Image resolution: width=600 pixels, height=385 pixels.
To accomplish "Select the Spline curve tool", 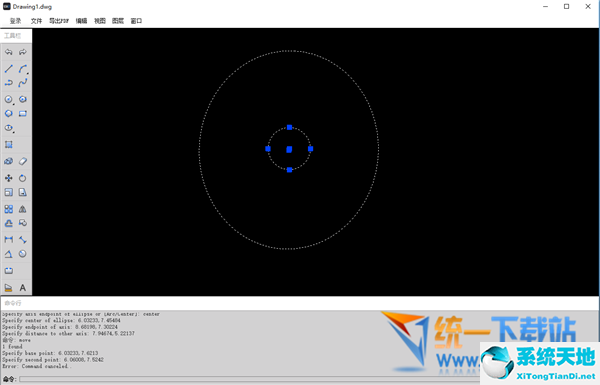I will coord(23,83).
